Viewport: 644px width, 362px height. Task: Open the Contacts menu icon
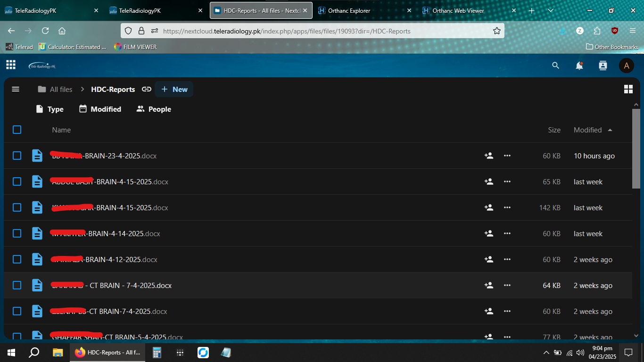pyautogui.click(x=603, y=66)
